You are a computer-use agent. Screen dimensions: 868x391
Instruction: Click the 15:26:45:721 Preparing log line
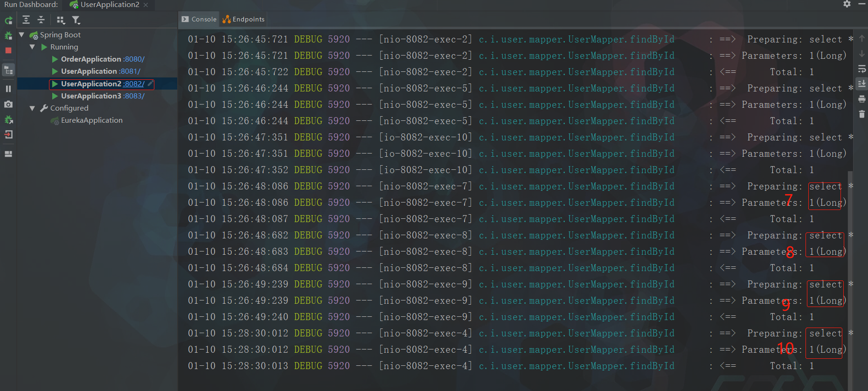click(521, 39)
